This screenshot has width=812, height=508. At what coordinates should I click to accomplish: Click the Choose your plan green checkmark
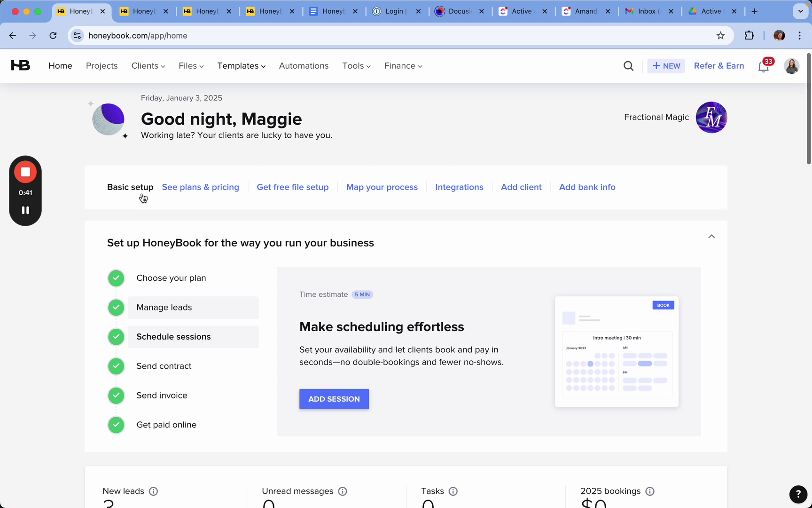point(116,278)
